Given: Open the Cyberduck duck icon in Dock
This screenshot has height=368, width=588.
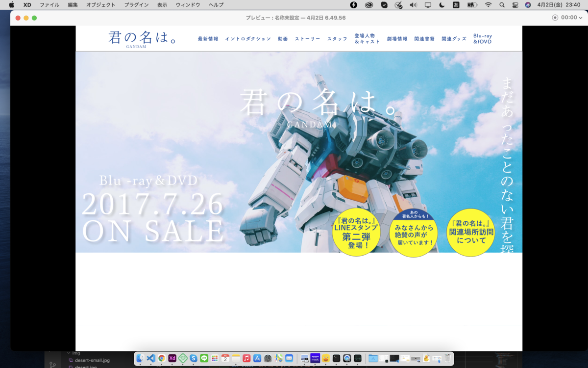Looking at the screenshot, I should pos(325,358).
